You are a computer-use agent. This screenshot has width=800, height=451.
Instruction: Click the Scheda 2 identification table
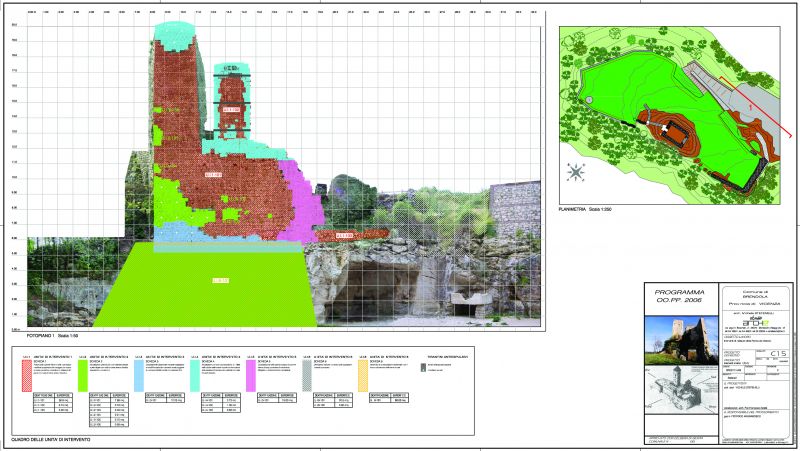[x=109, y=410]
